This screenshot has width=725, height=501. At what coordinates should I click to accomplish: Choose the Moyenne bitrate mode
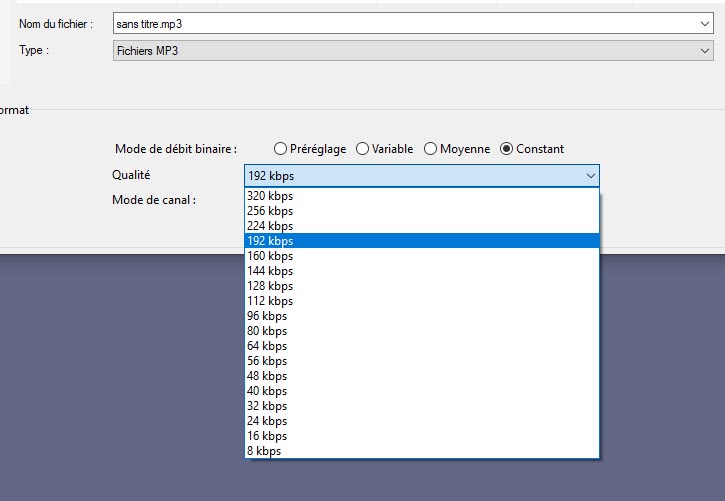[431, 149]
